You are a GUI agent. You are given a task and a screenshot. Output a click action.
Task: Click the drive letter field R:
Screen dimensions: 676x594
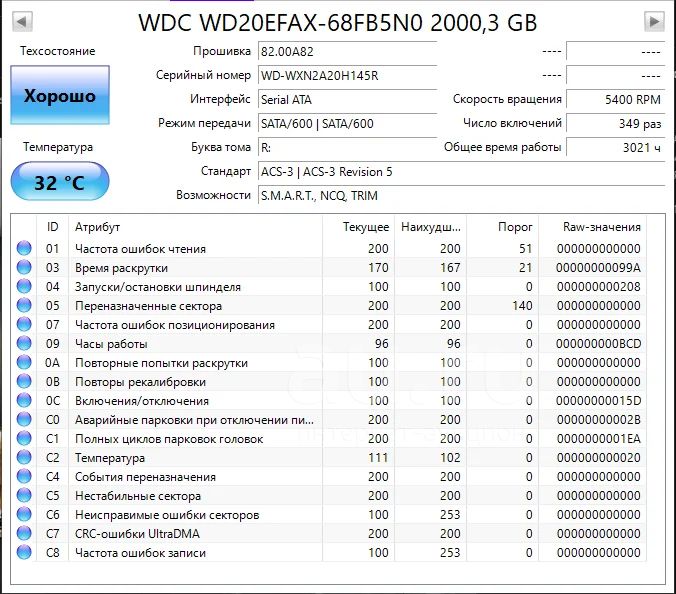tap(347, 148)
